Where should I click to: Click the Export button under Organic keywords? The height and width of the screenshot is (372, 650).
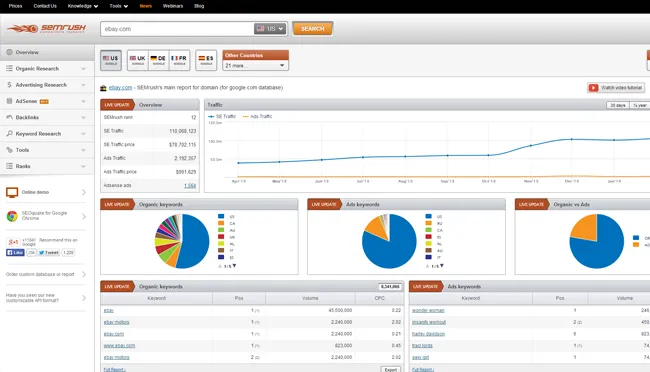click(x=390, y=369)
